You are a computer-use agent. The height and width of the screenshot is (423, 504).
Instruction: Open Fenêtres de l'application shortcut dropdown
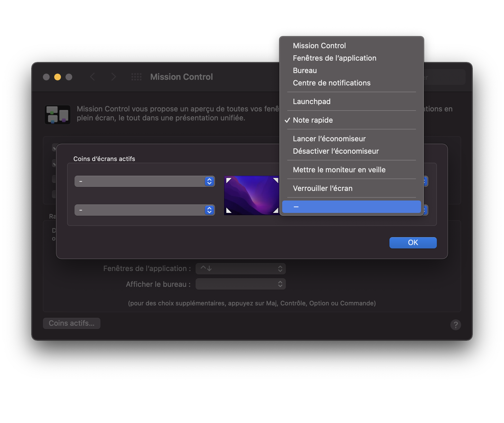241,269
